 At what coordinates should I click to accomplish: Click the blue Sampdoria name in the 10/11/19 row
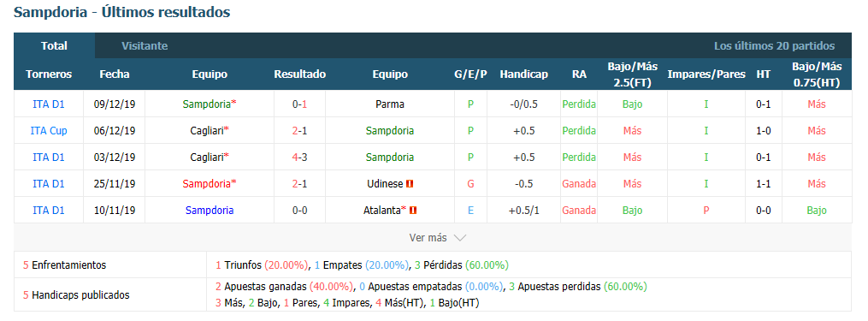point(210,210)
